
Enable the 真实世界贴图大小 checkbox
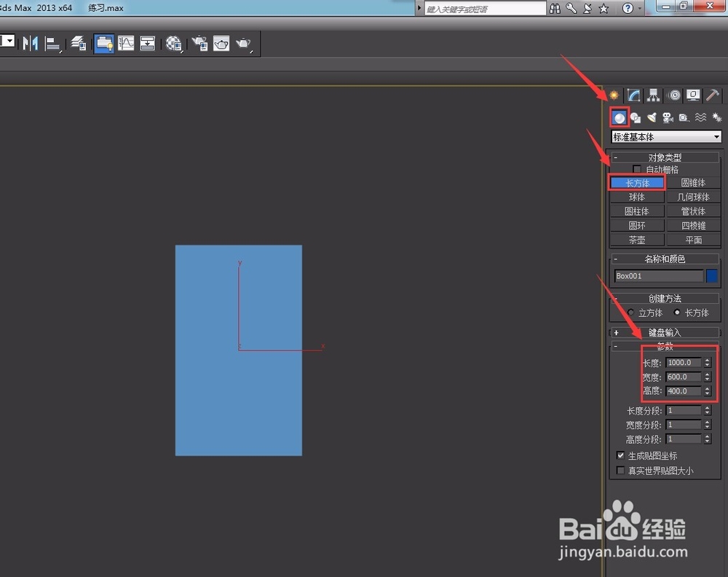(620, 470)
